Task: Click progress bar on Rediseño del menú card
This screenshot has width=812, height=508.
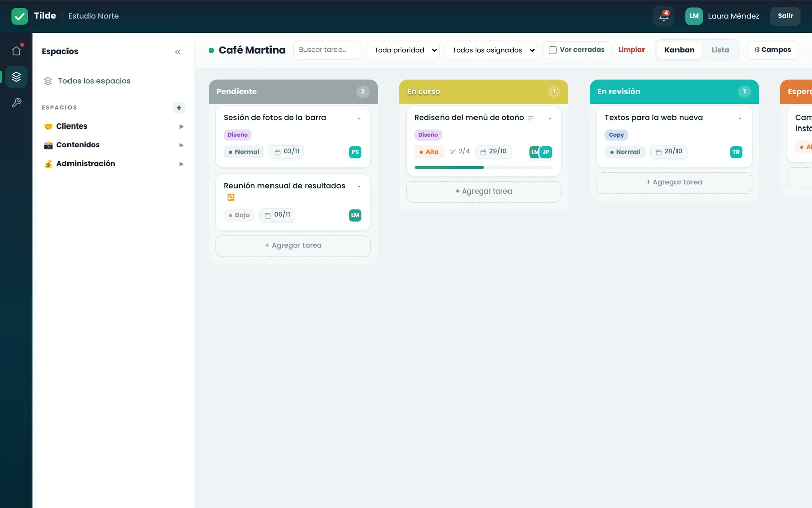Action: coord(484,167)
